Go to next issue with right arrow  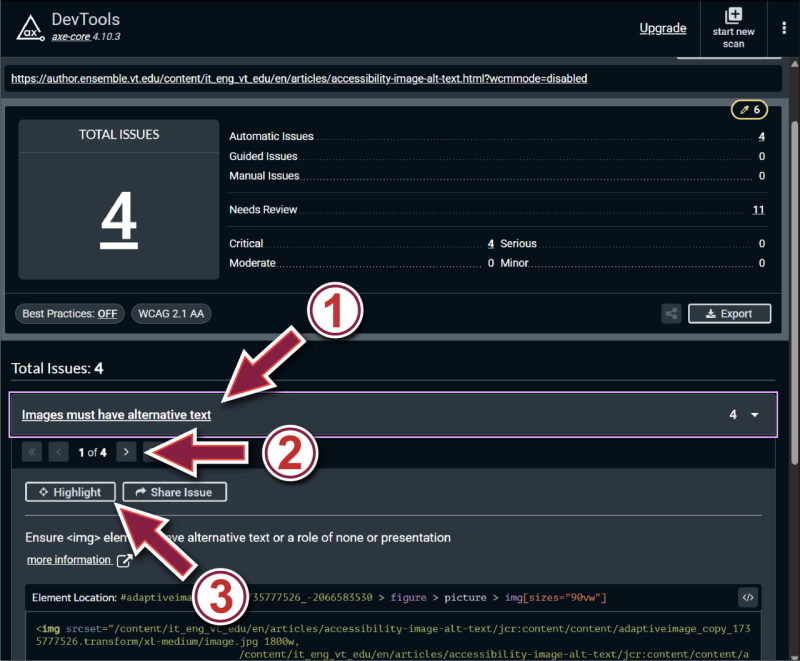click(x=126, y=451)
